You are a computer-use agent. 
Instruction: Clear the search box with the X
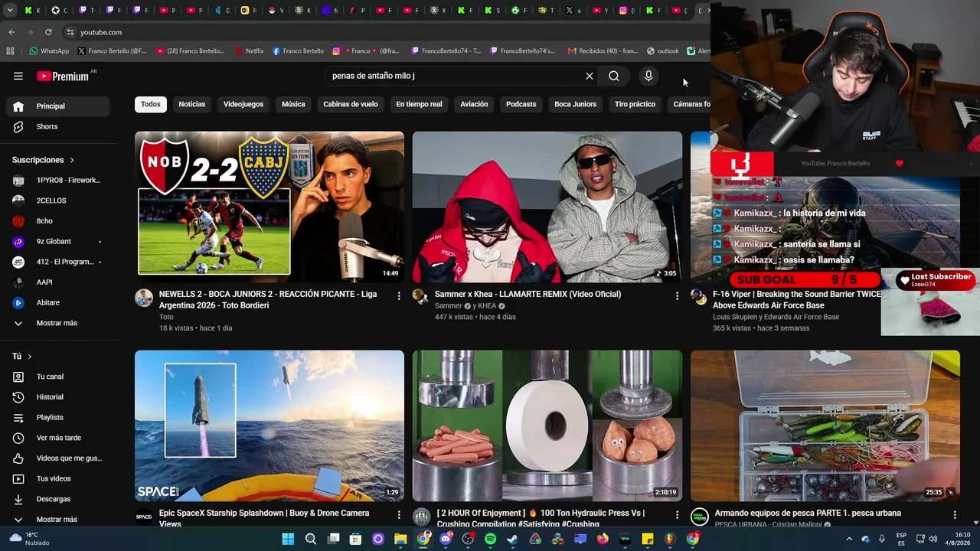[x=590, y=76]
